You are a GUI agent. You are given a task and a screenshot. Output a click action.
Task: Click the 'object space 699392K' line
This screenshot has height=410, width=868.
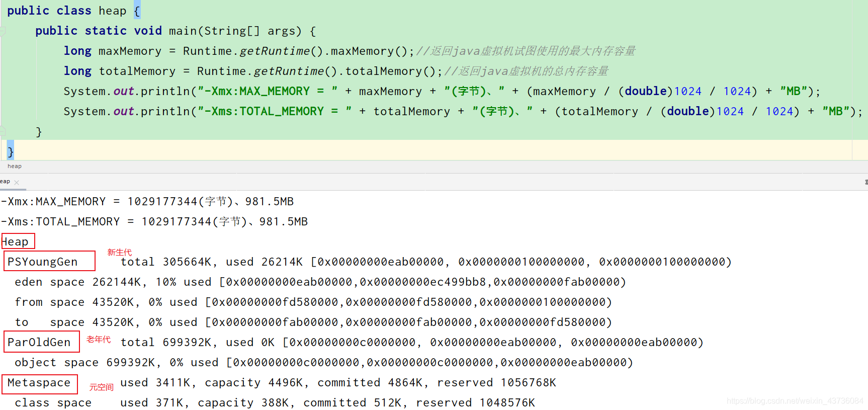pos(324,363)
